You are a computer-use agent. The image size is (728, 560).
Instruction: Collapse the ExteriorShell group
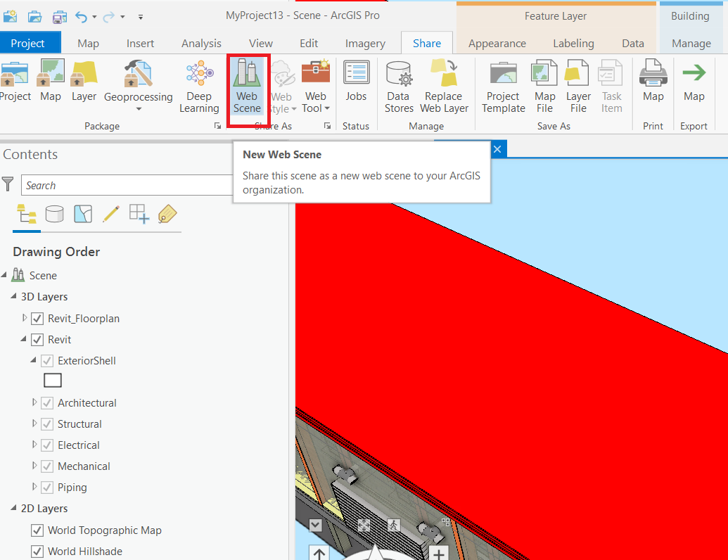coord(32,360)
